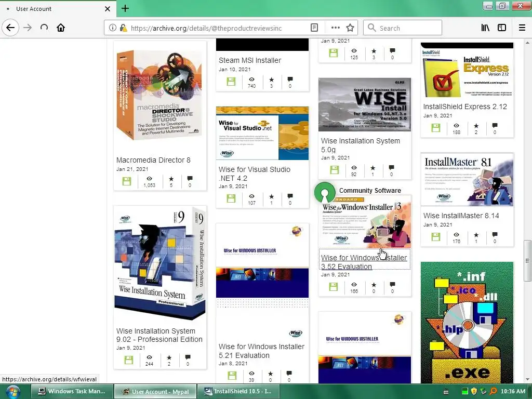Image resolution: width=532 pixels, height=399 pixels.
Task: Click the floppy icon on Wise Installation System 9.02
Action: pyautogui.click(x=129, y=360)
